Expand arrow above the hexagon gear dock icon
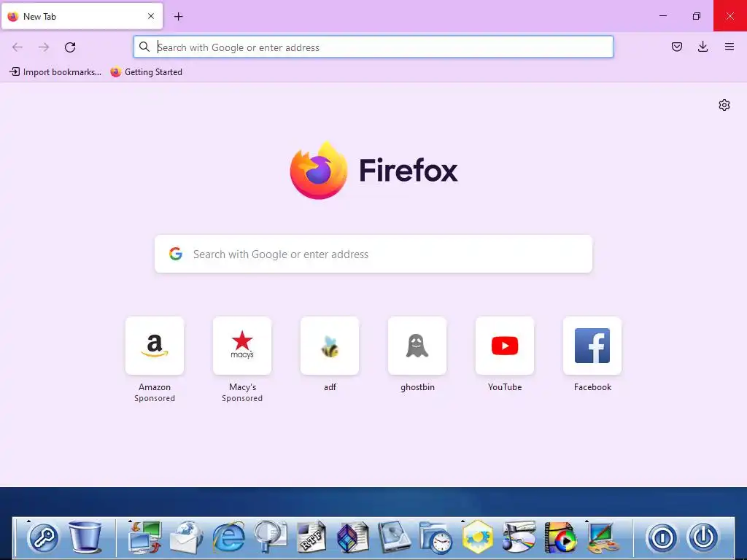 (462, 521)
